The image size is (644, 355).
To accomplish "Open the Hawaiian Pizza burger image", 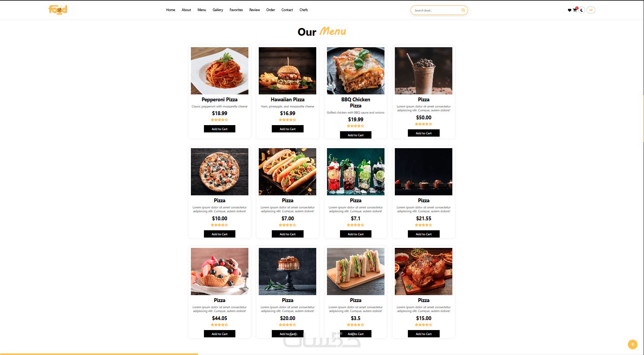I will click(287, 71).
